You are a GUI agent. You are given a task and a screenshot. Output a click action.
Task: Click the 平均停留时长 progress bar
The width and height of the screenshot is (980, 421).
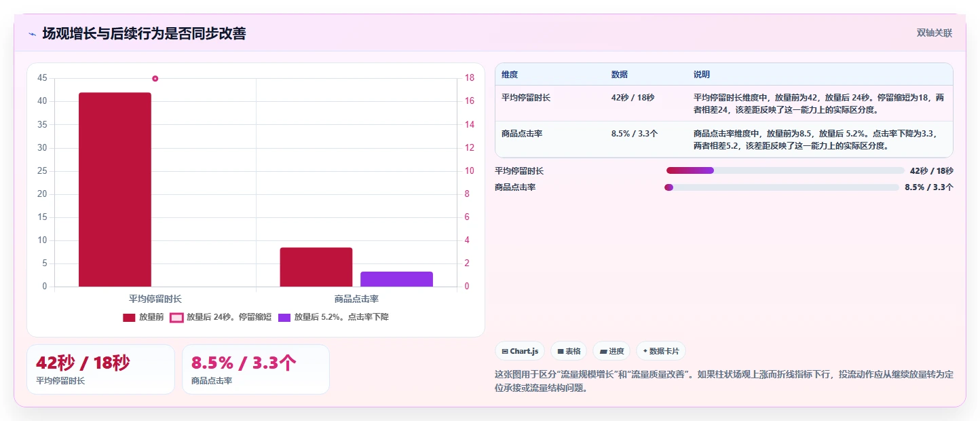785,170
